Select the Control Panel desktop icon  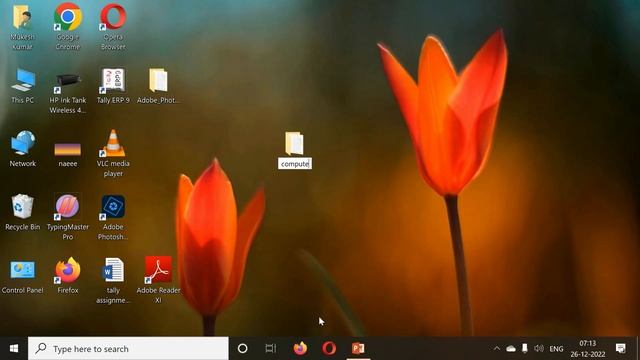tap(22, 271)
